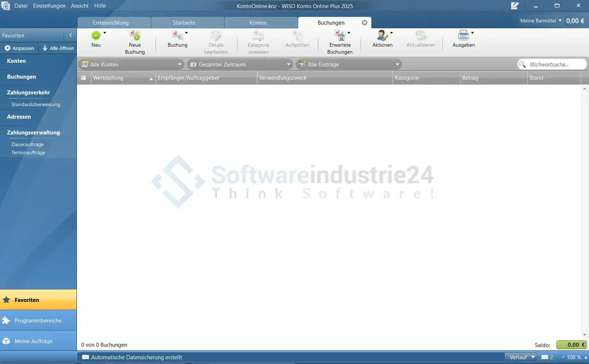This screenshot has width=589, height=364.
Task: Click the Aktionen person icon
Action: 382,36
